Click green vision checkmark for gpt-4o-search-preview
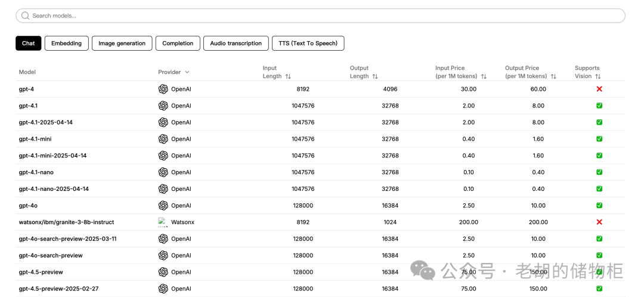This screenshot has height=297, width=644. click(x=599, y=255)
